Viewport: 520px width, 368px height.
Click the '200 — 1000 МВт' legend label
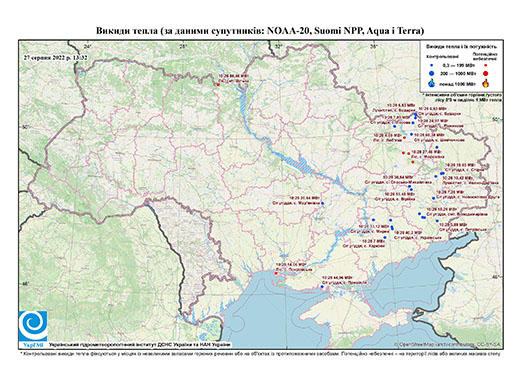[x=457, y=73]
